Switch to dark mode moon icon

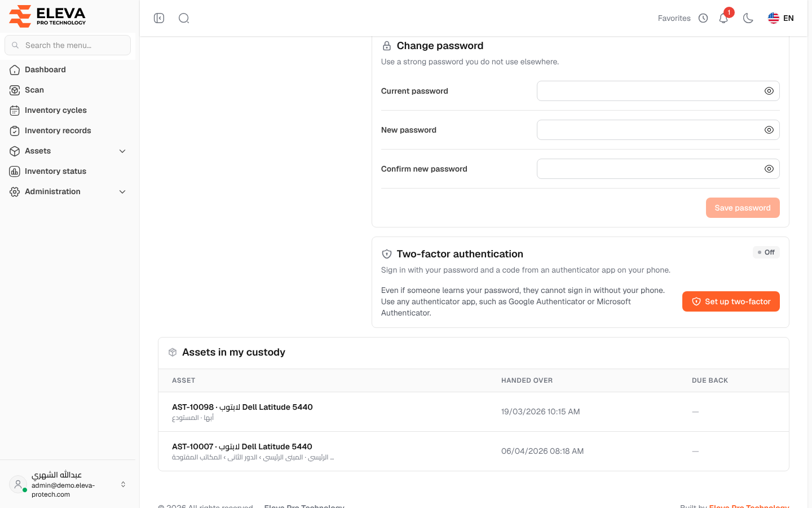coord(748,18)
